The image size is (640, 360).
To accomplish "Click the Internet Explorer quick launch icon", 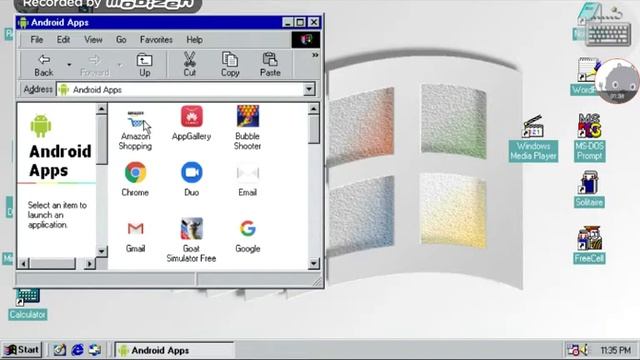I will pos(77,350).
